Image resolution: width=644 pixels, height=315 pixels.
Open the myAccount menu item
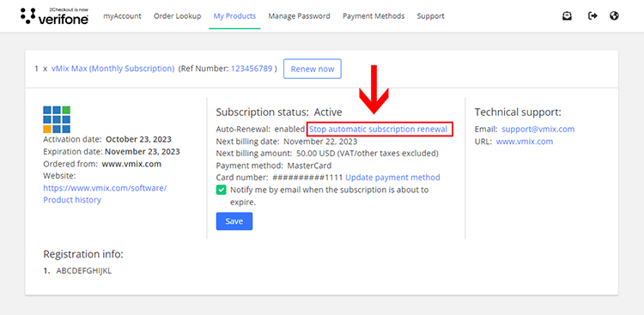[x=122, y=16]
